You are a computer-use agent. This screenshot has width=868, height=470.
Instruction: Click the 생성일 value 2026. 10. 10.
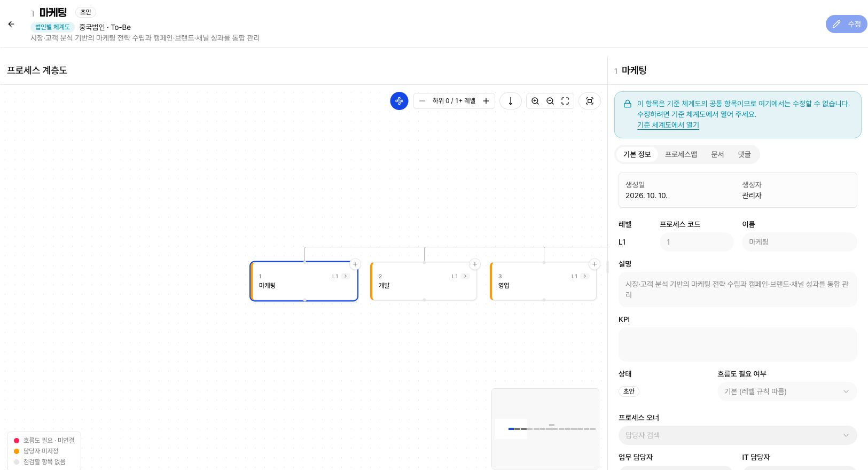point(646,195)
